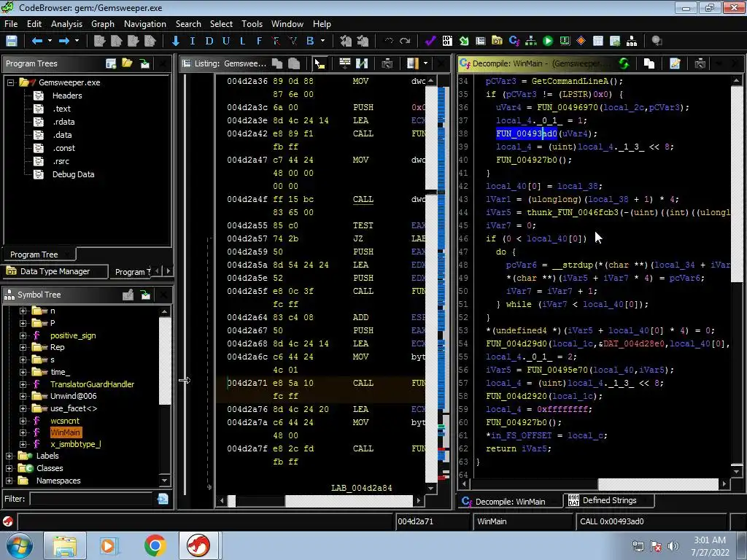Select WinMain in the Symbol Tree

coord(65,432)
